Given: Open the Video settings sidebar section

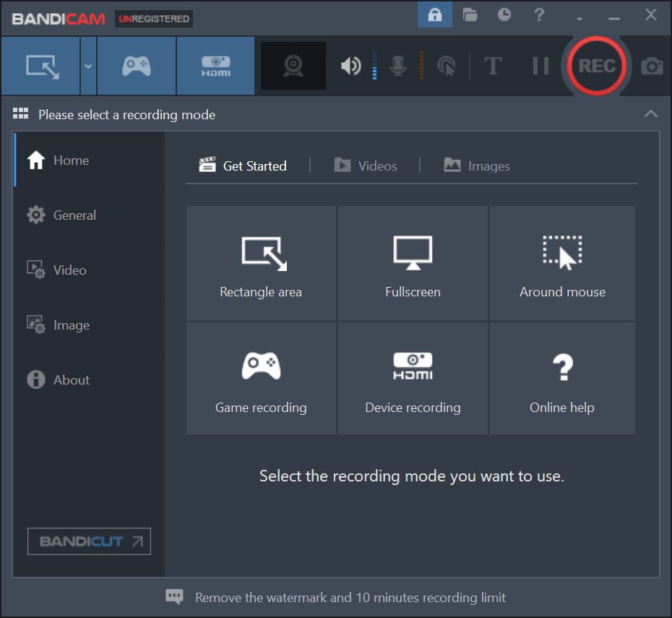Looking at the screenshot, I should pyautogui.click(x=69, y=270).
